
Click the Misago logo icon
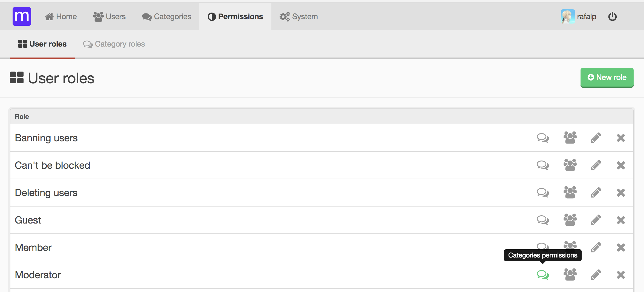coord(22,16)
